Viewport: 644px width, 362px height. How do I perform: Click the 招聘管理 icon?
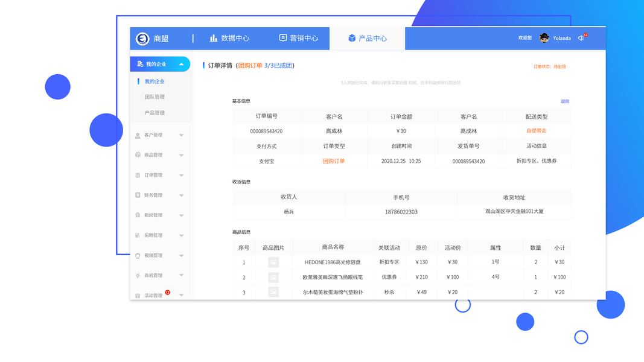[138, 235]
